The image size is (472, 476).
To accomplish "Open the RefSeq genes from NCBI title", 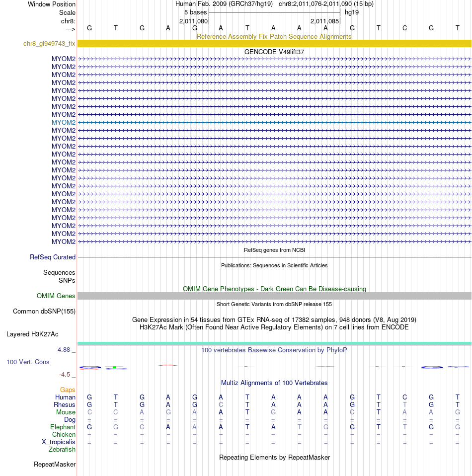I will (x=274, y=250).
